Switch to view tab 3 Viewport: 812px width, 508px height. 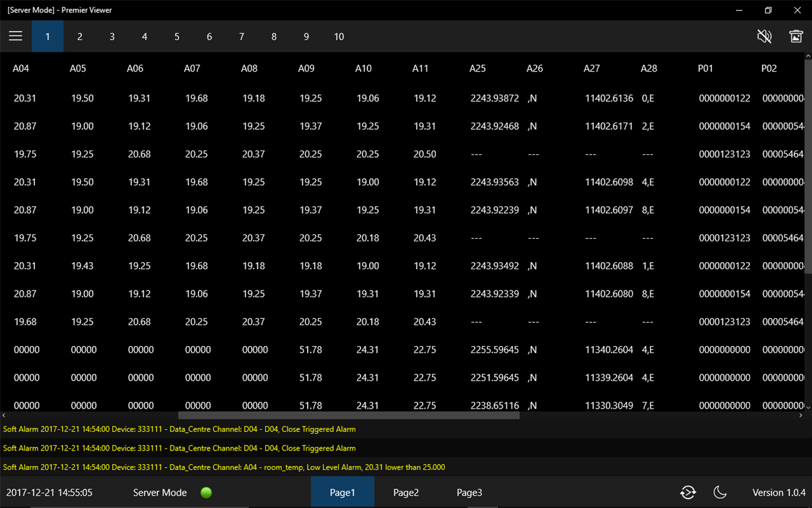pyautogui.click(x=112, y=36)
